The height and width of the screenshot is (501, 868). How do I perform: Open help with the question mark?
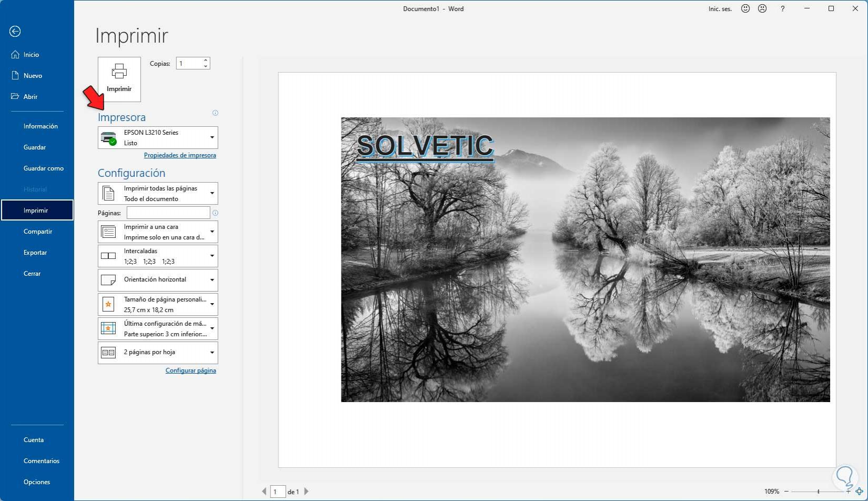783,8
